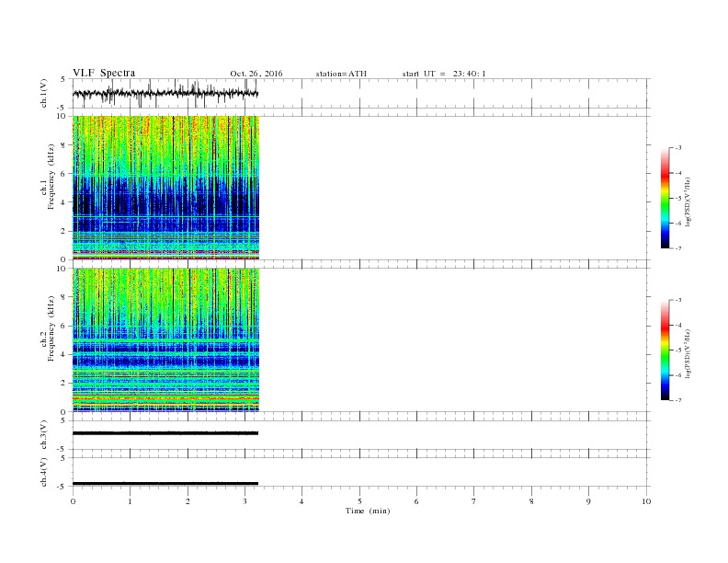This screenshot has width=728, height=563.
Task: Click time axis tick label "7"
Action: 474,501
